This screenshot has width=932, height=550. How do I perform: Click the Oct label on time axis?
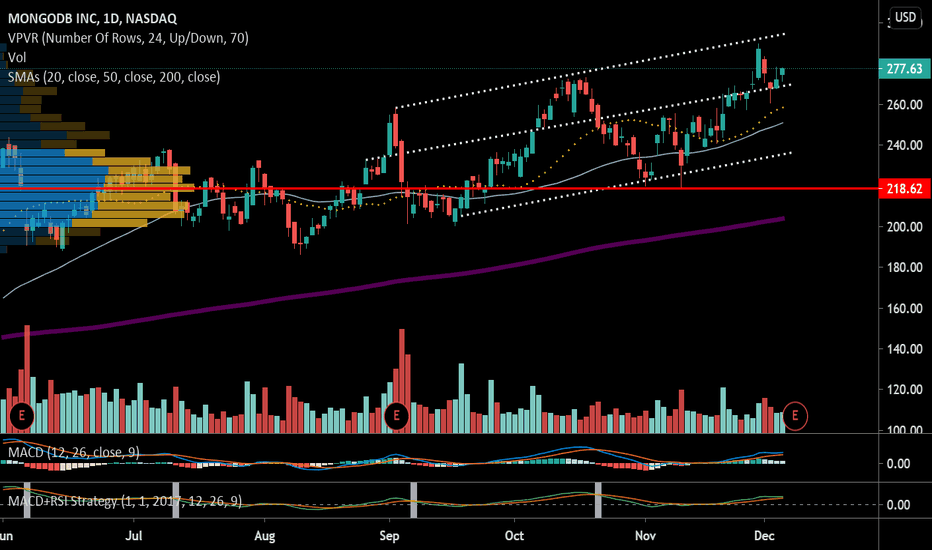[514, 536]
